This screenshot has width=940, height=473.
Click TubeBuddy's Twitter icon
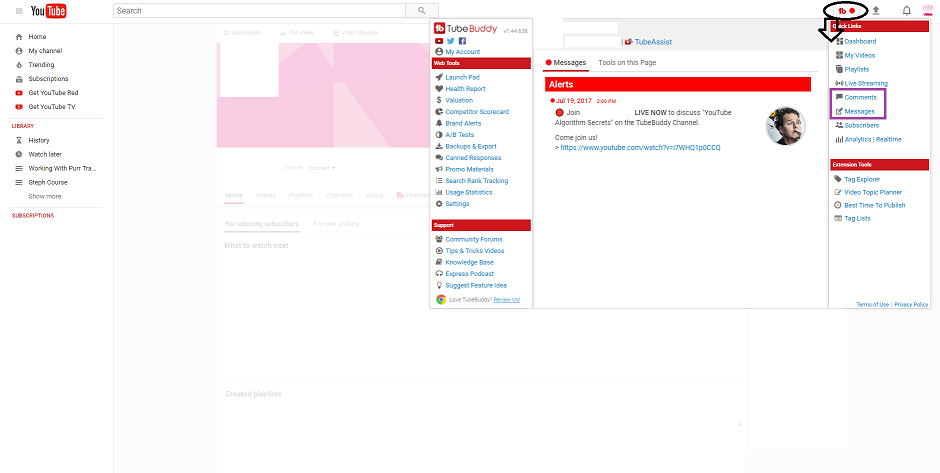pyautogui.click(x=451, y=40)
